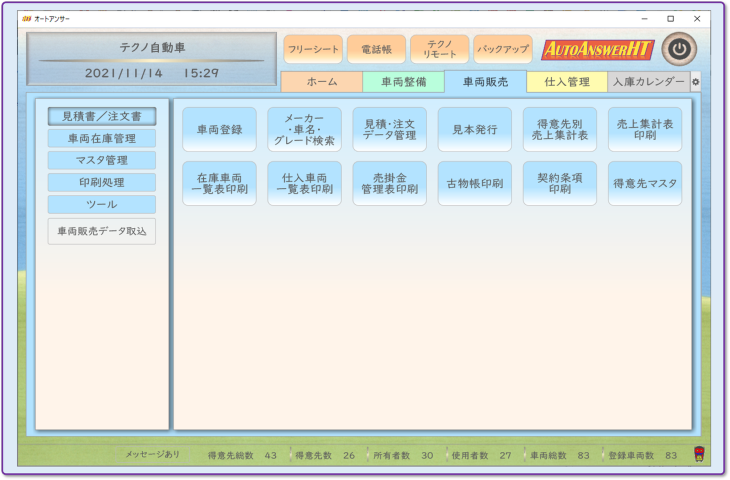Image resolution: width=730 pixels, height=480 pixels.
Task: Start バックアップ
Action: pyautogui.click(x=503, y=49)
